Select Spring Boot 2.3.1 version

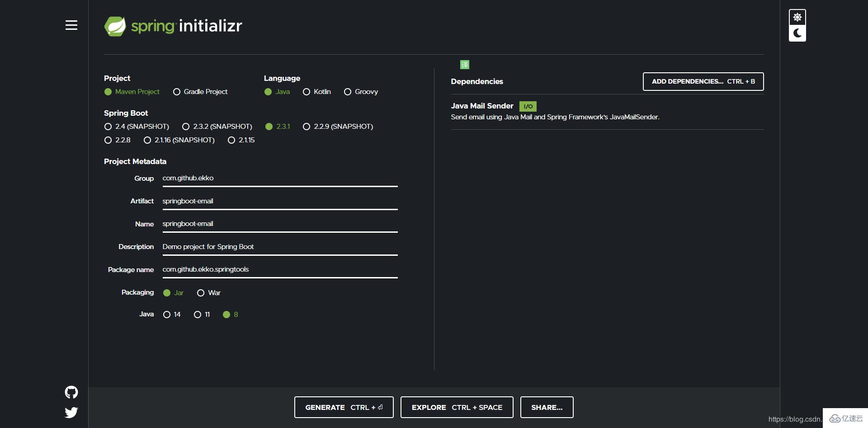(x=278, y=127)
